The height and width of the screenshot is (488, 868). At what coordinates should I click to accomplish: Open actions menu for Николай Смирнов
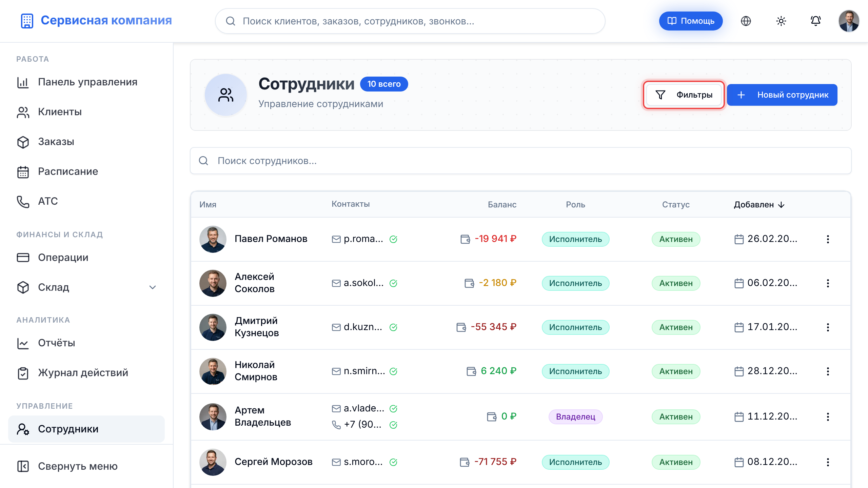point(828,371)
